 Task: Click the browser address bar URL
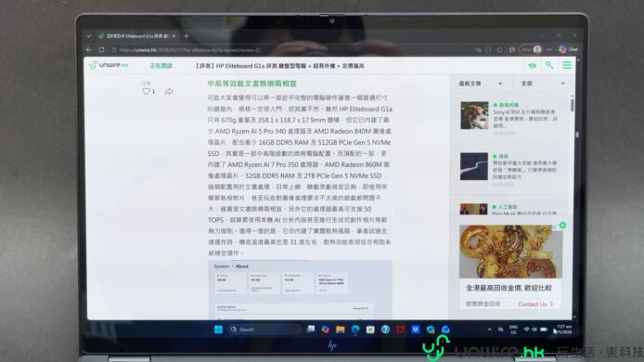pos(189,50)
